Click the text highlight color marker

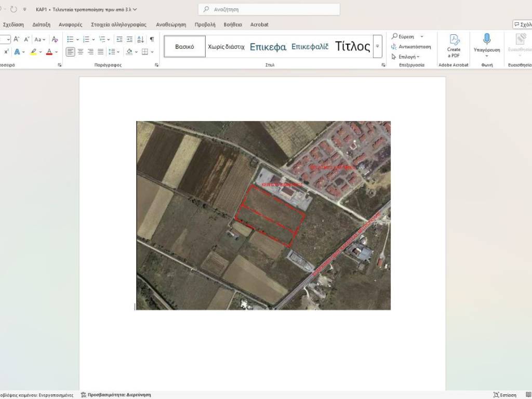coord(33,52)
